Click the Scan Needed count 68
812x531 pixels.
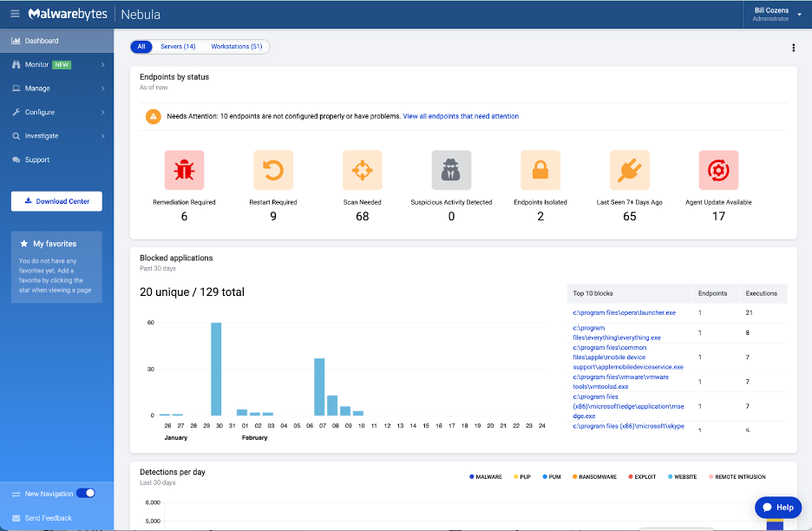(363, 217)
